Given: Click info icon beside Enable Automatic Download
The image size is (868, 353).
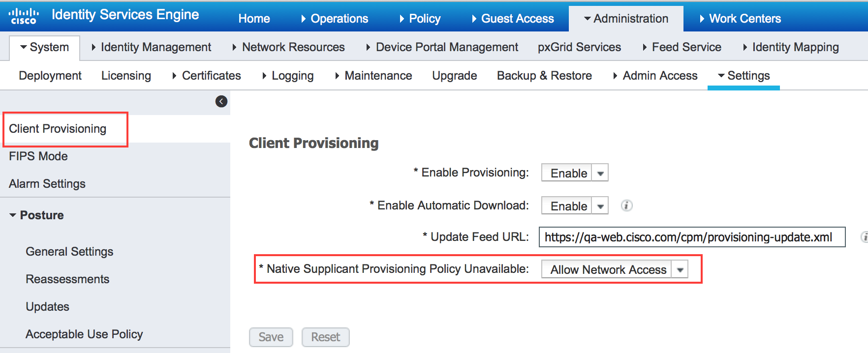Looking at the screenshot, I should point(626,206).
